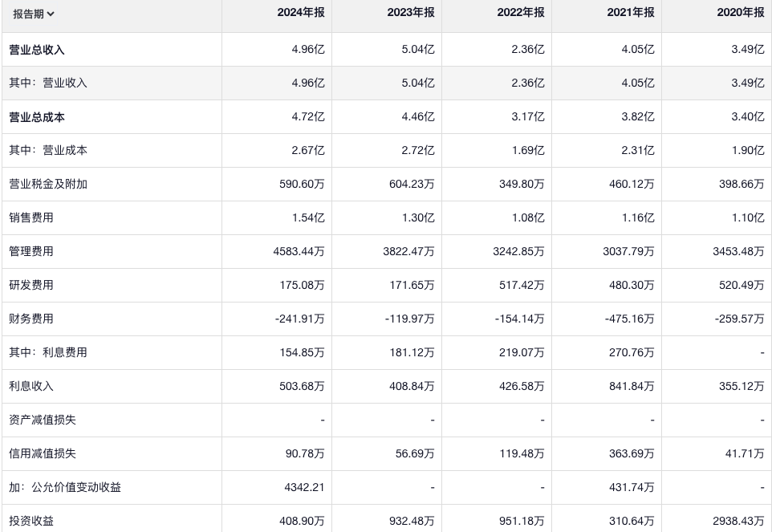
Task: Open the 报告期 dropdown
Action: pyautogui.click(x=34, y=14)
